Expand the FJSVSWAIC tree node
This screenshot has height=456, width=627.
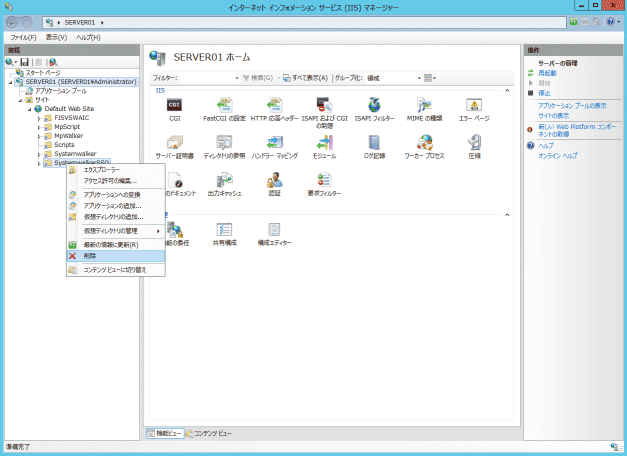click(39, 118)
